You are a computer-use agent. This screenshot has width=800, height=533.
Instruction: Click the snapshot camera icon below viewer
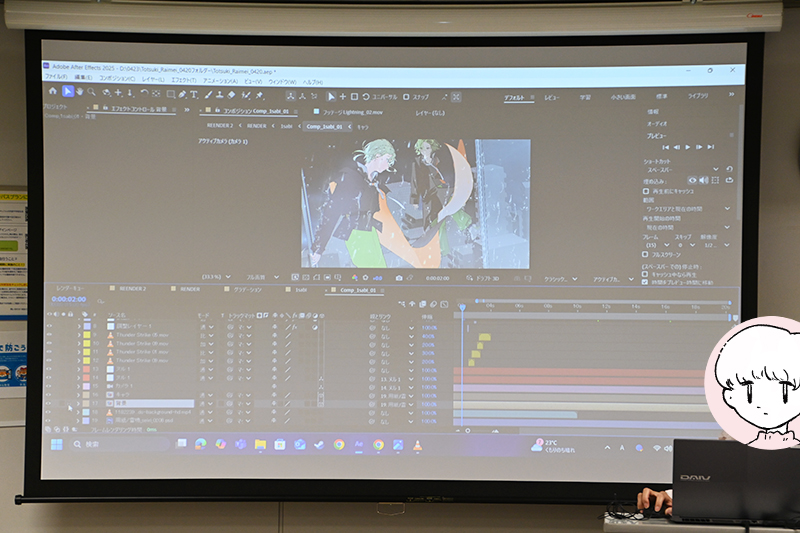click(x=399, y=278)
